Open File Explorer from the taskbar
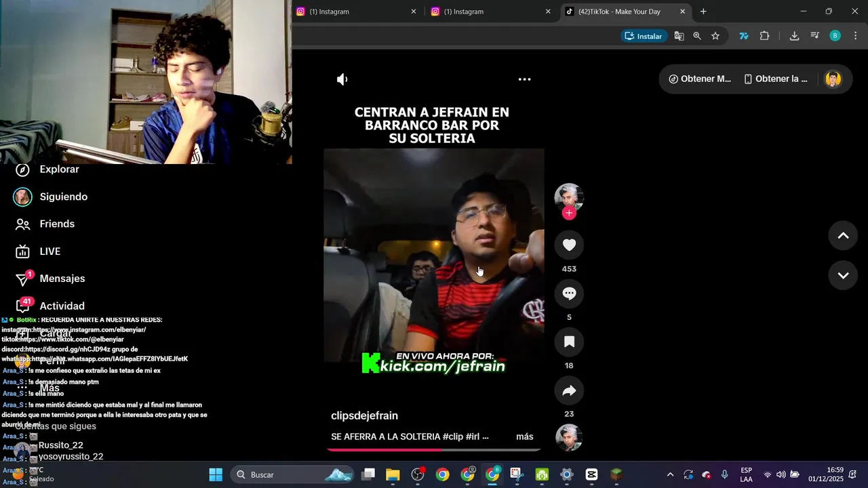The image size is (868, 488). pyautogui.click(x=393, y=474)
